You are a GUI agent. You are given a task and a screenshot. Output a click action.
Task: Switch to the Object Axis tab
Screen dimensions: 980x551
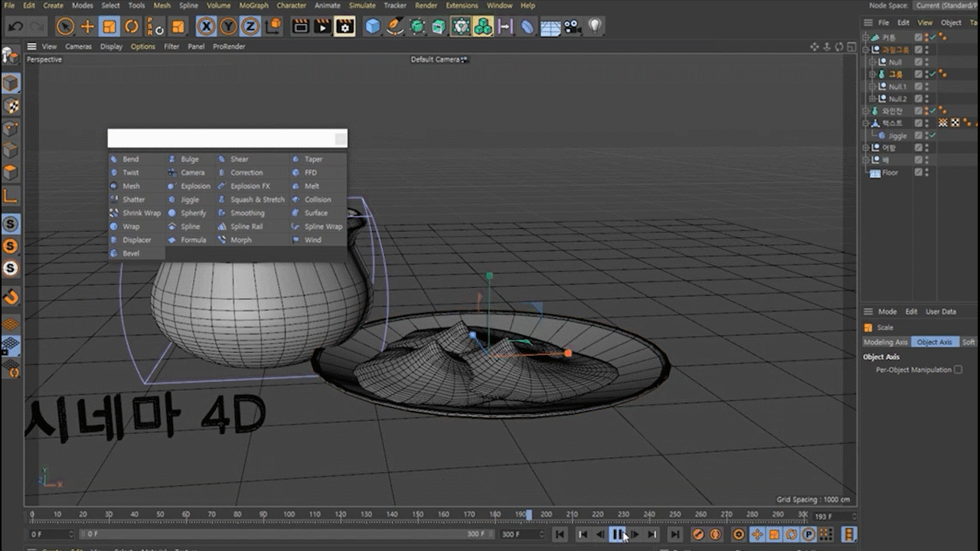(x=934, y=342)
